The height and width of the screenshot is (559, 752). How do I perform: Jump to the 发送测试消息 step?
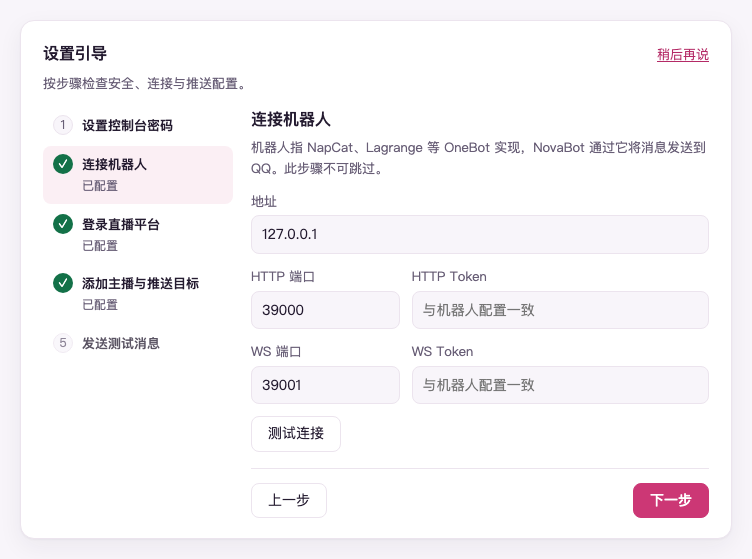point(138,343)
